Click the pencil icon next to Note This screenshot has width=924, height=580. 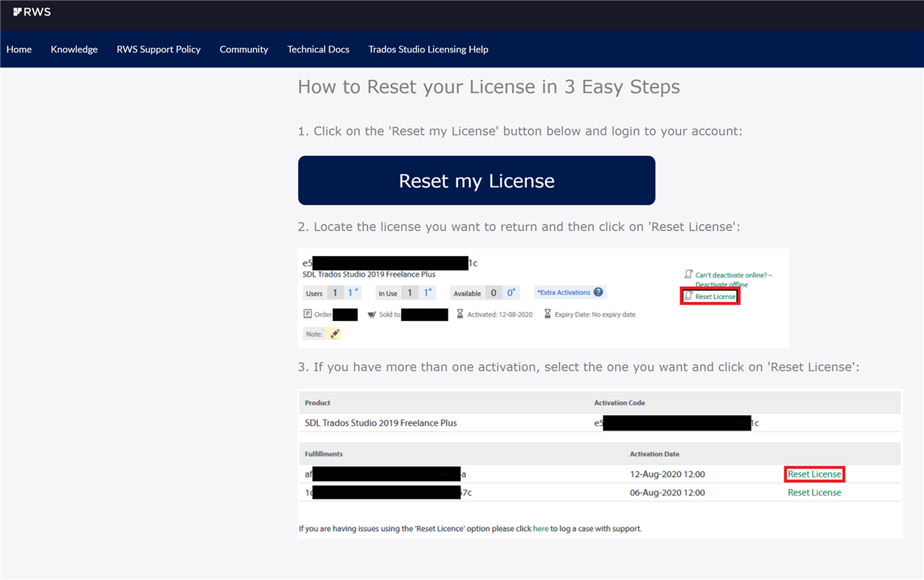coord(335,332)
